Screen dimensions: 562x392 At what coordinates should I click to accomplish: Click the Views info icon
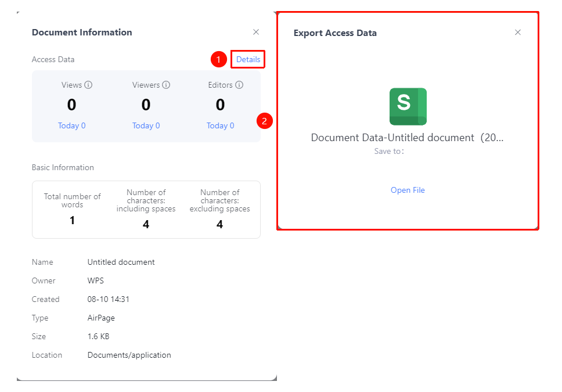pyautogui.click(x=88, y=85)
